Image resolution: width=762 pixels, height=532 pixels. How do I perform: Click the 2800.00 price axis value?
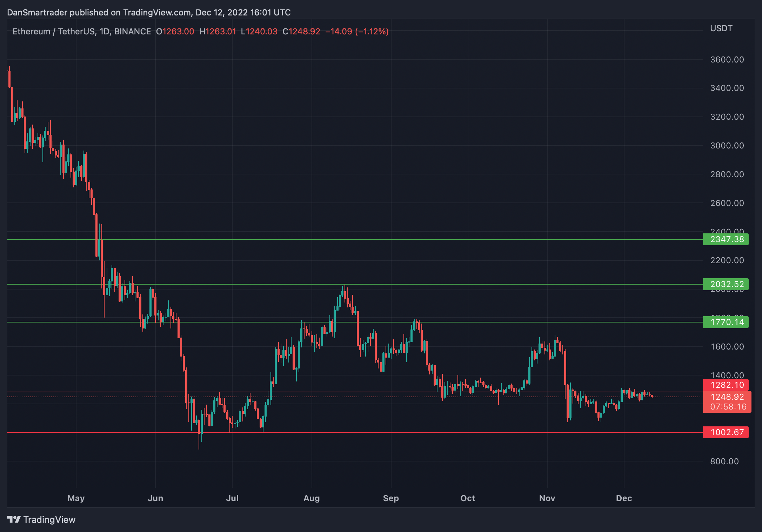727,174
